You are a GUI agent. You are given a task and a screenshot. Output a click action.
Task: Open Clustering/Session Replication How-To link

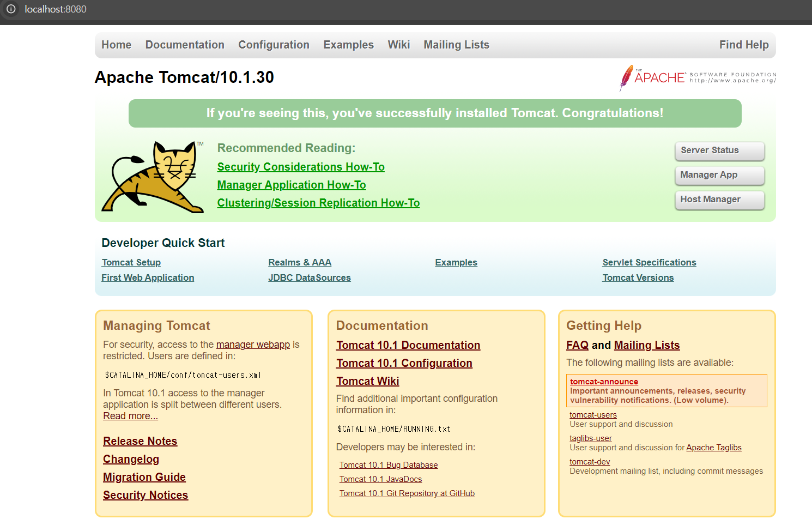click(x=318, y=203)
